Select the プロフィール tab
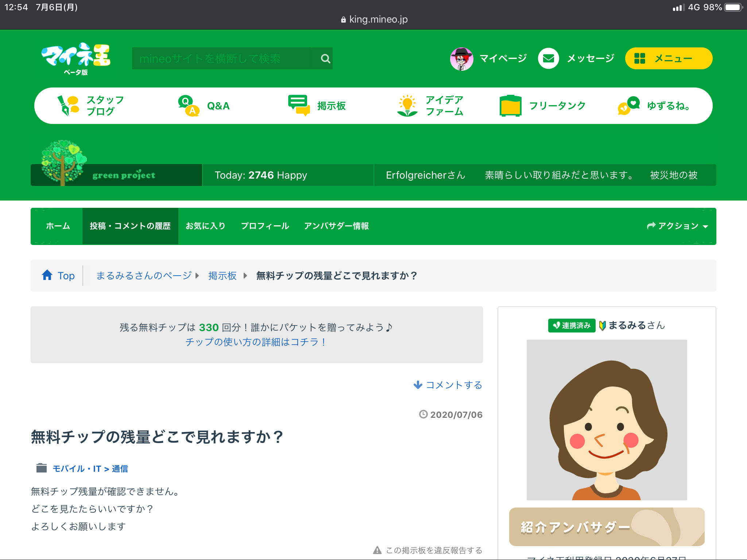 click(x=265, y=226)
